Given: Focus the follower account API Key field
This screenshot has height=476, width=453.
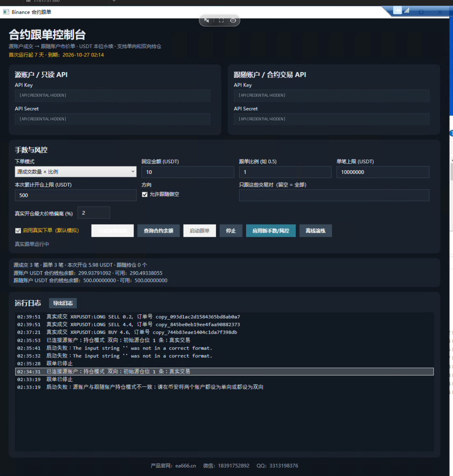Looking at the screenshot, I should coord(332,95).
